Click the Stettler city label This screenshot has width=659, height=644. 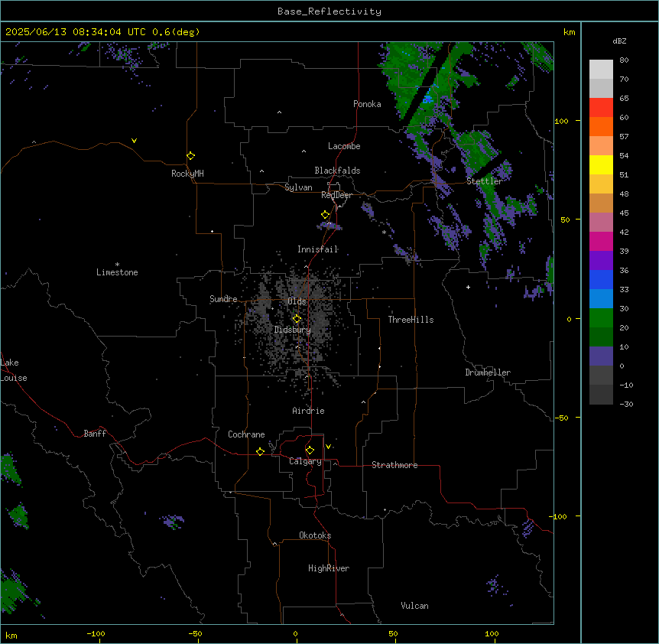coord(484,181)
